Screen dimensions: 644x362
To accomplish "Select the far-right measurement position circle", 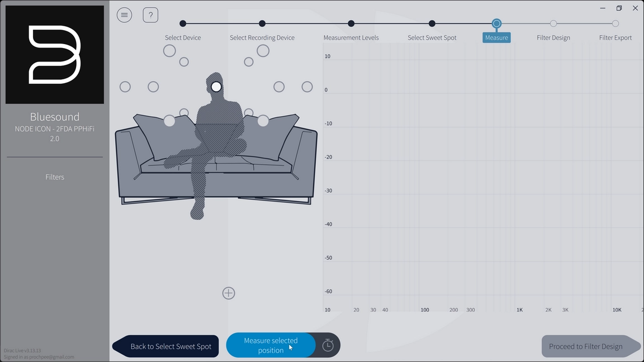I will click(x=307, y=87).
